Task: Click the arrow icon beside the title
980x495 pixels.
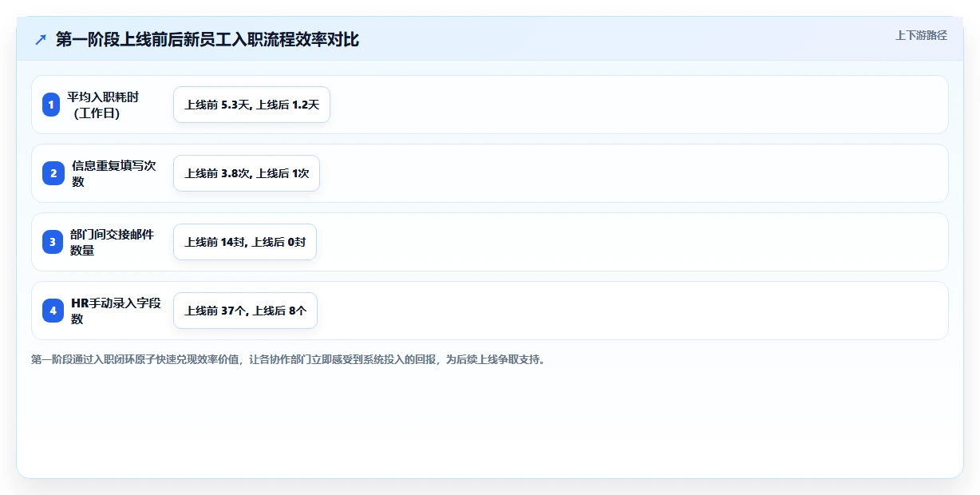Action: [x=41, y=40]
